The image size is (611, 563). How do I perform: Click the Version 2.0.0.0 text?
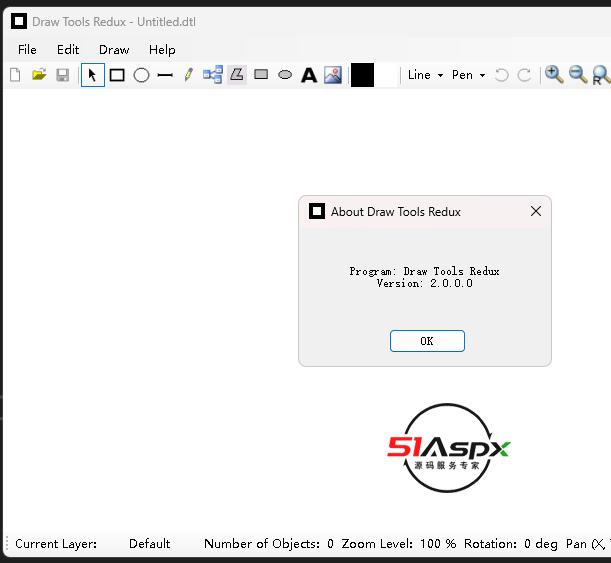coord(424,283)
